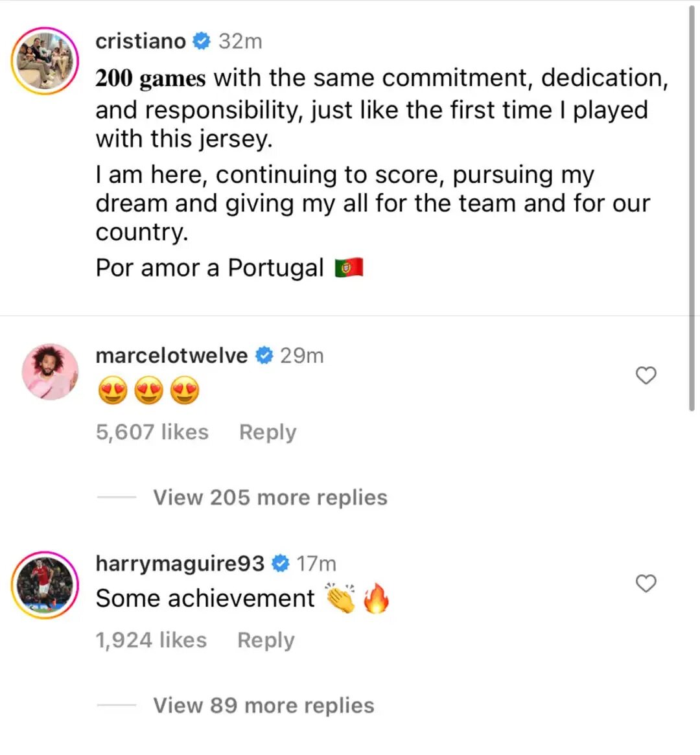
Task: Click marcelotwelve's verified badge icon
Action: (x=264, y=355)
